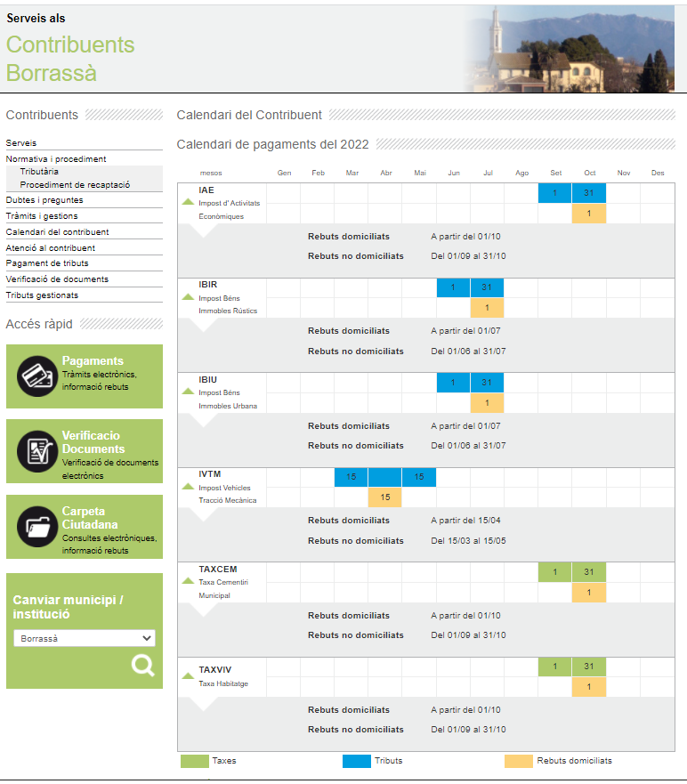Click the Verificacio Documents quick access title
The height and width of the screenshot is (784, 687).
tap(93, 442)
